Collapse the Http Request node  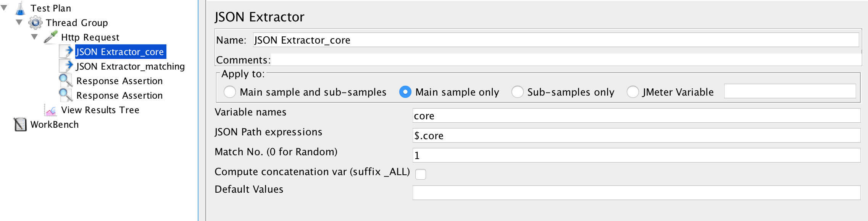pyautogui.click(x=34, y=37)
